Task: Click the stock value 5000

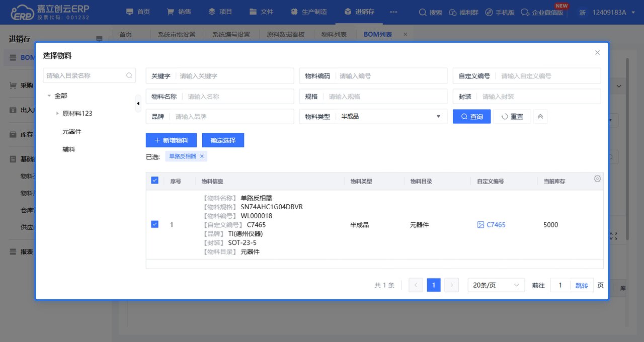Action: 550,225
